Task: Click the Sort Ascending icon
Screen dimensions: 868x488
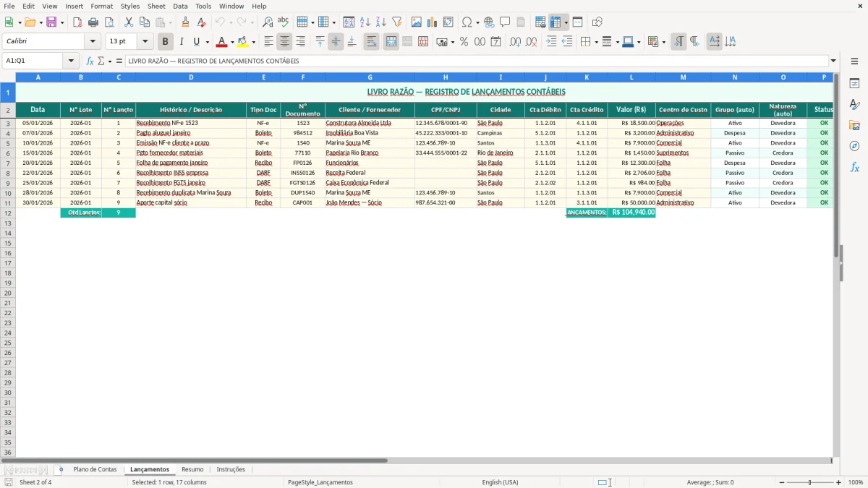Action: 365,22
